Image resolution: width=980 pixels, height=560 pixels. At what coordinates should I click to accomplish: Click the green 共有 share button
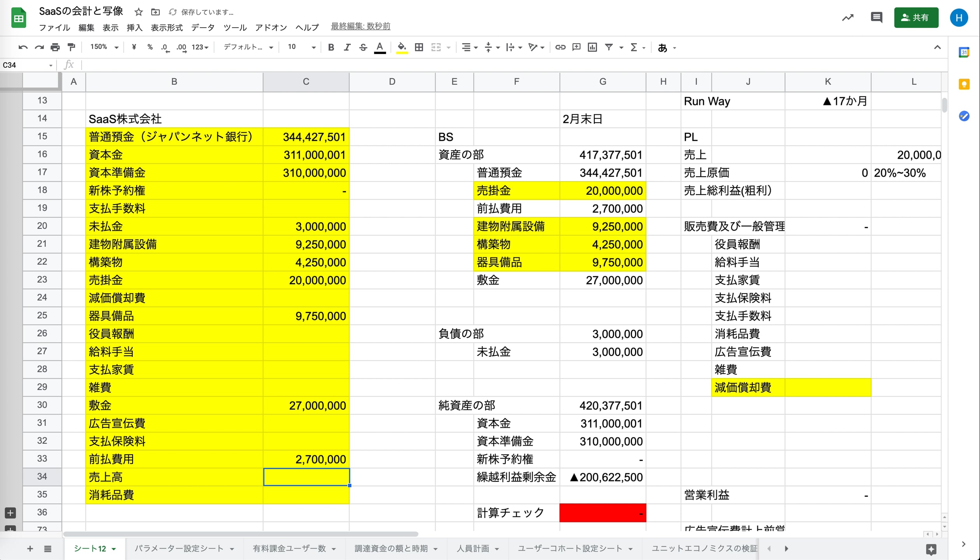[916, 17]
